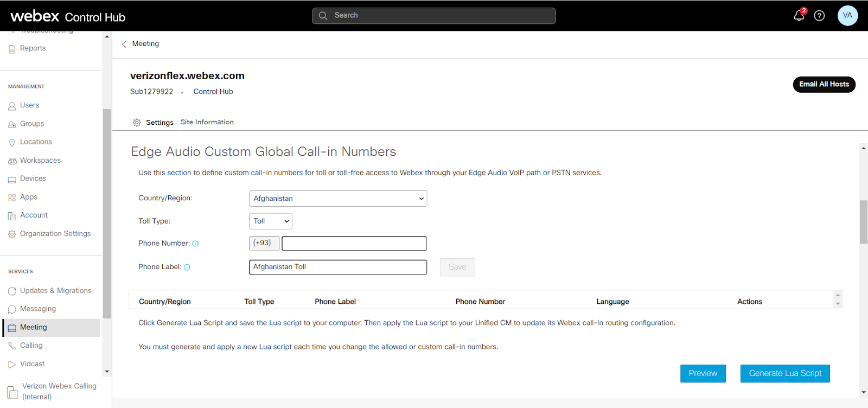The width and height of the screenshot is (868, 408).
Task: Click the sidebar vertical scrollbar
Action: pyautogui.click(x=107, y=214)
